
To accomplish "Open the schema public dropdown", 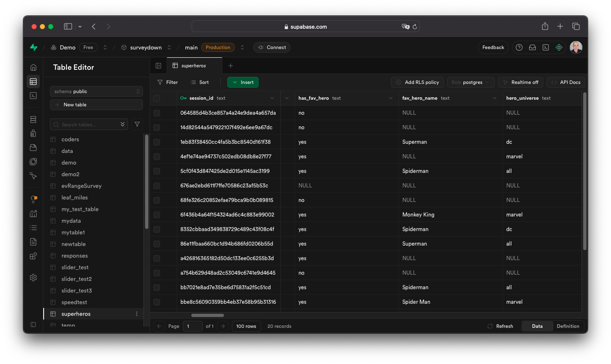I will 96,91.
